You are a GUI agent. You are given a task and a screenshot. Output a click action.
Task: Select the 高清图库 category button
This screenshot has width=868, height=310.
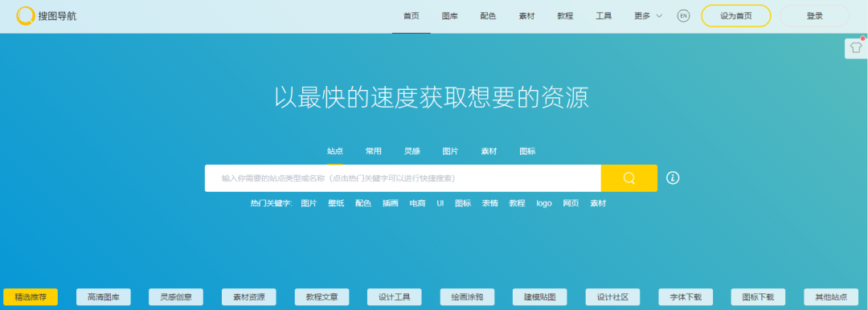click(x=104, y=297)
